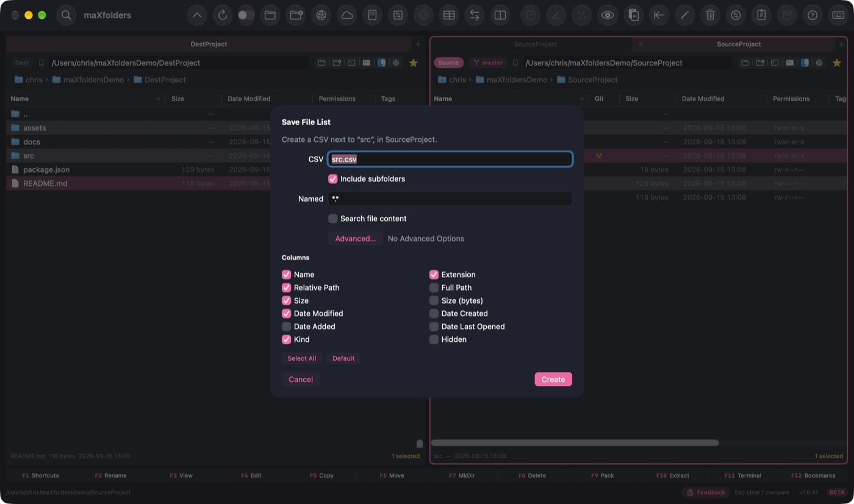Click the bookmark icon beside the DestProject path
Viewport: 854px width, 504px height.
point(41,63)
